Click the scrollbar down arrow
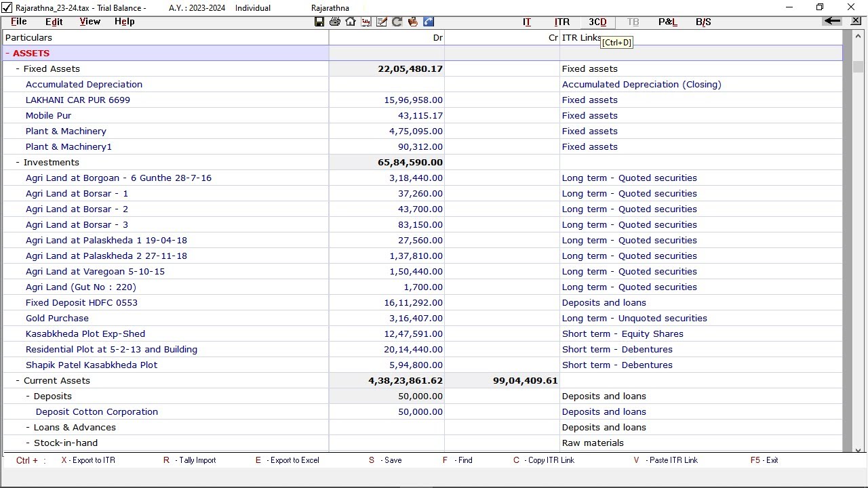This screenshot has height=488, width=868. tap(858, 449)
